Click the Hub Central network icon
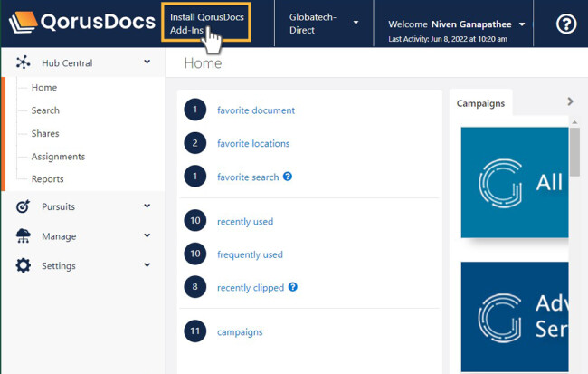The image size is (588, 374). coord(24,62)
